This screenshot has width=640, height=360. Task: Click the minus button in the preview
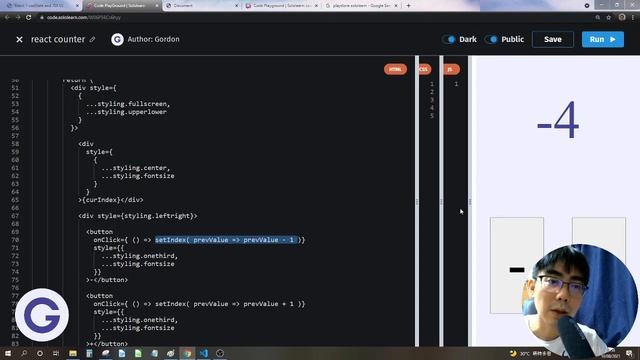(x=517, y=265)
